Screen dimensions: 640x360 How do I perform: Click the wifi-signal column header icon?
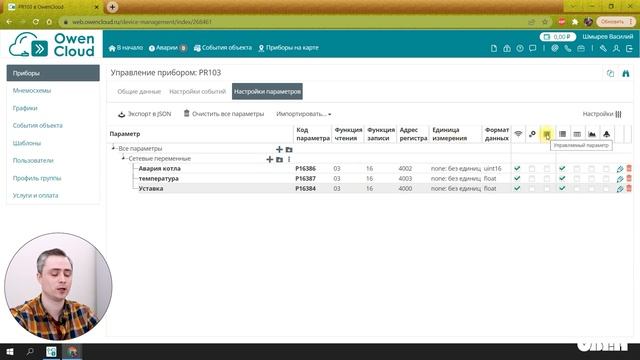click(x=518, y=134)
